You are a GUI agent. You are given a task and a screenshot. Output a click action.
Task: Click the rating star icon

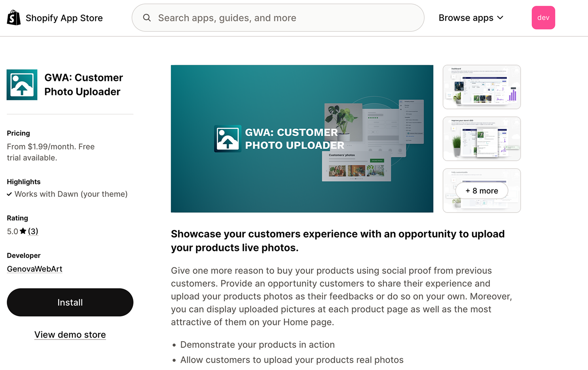coord(23,231)
